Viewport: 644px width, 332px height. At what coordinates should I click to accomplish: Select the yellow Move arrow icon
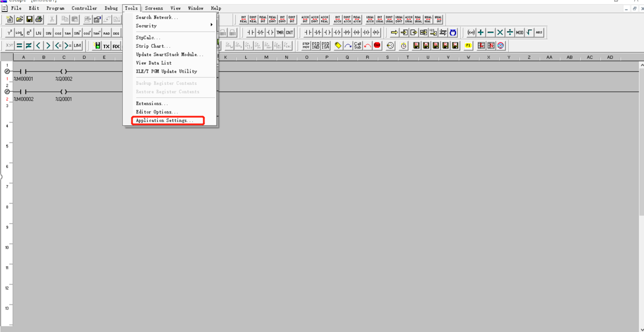click(x=394, y=33)
